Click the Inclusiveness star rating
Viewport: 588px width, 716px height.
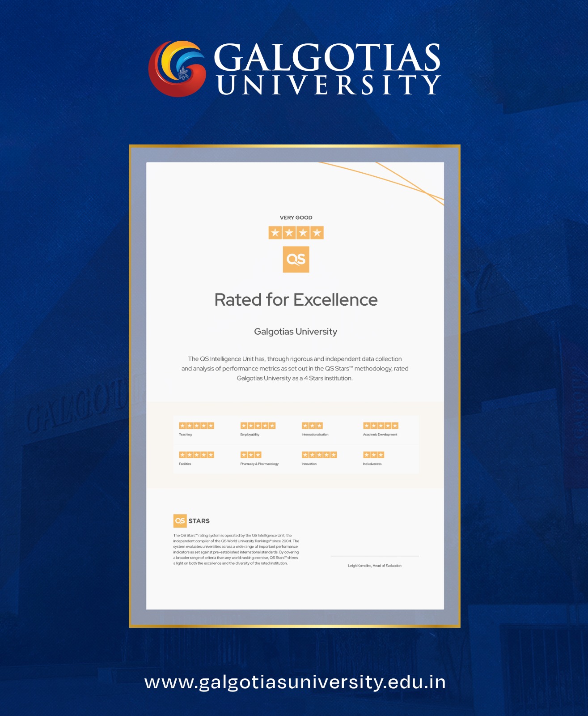(x=374, y=455)
